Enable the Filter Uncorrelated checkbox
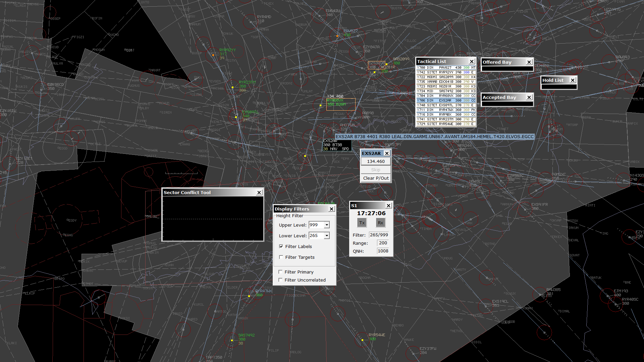 (281, 280)
